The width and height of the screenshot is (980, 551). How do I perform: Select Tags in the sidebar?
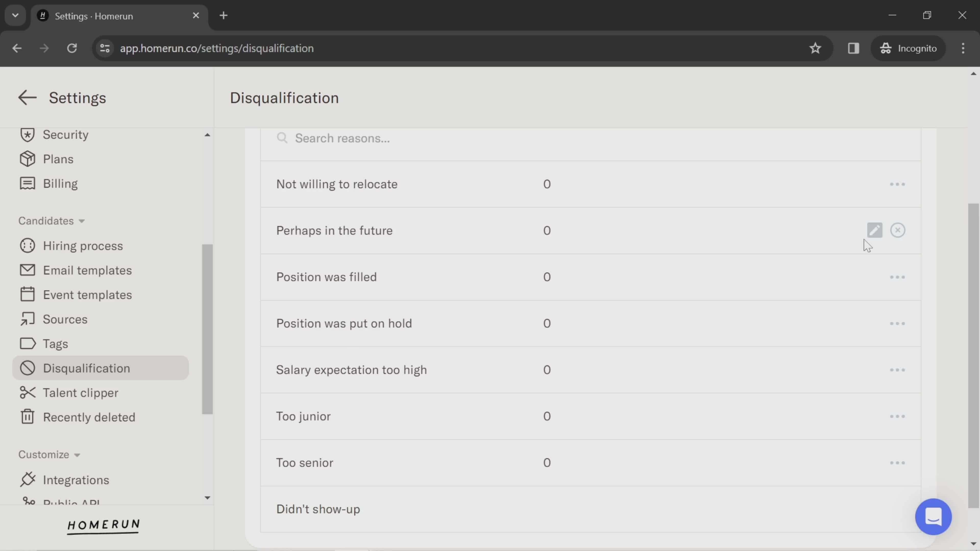click(x=55, y=344)
